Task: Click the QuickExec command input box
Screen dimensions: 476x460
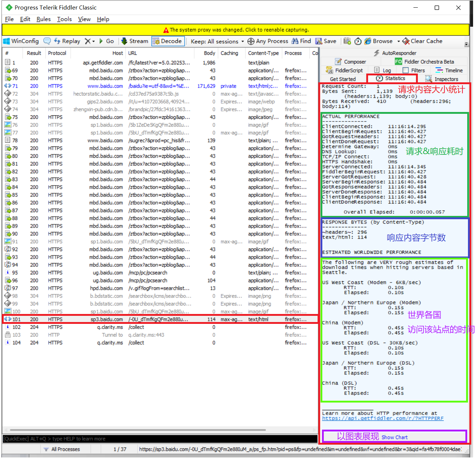Action: tap(160, 439)
